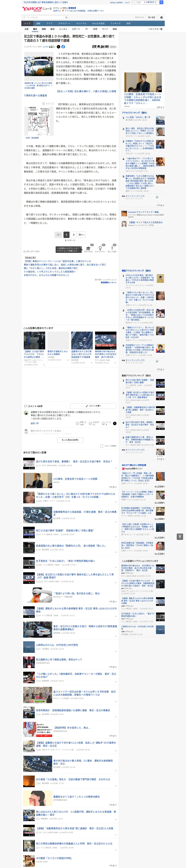Click the ログイン link
Image resolution: width=186 pixels, height=868 pixels.
57,11
